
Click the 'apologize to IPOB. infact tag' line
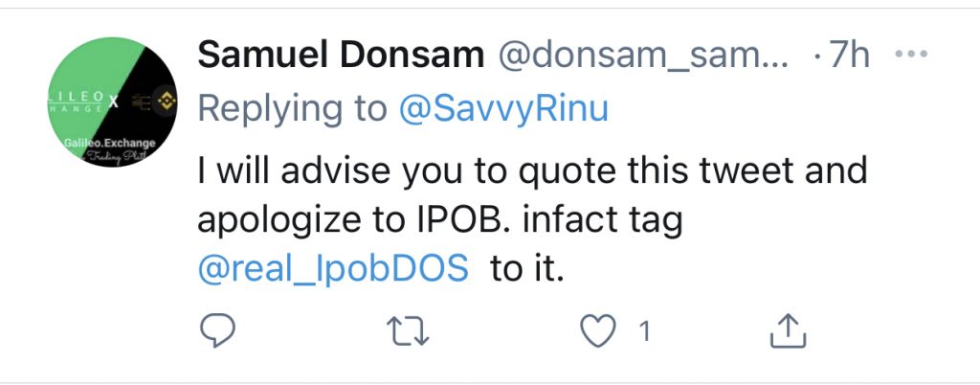click(x=440, y=222)
